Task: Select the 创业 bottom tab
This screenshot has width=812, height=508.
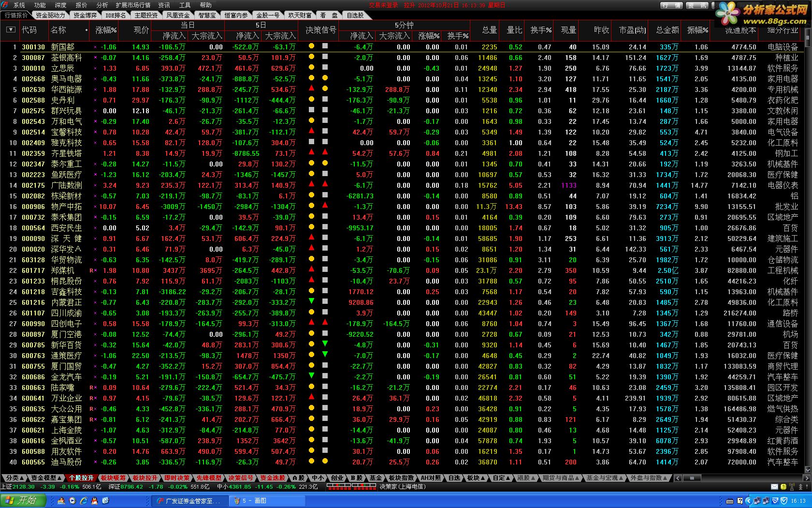Action: pyautogui.click(x=337, y=478)
